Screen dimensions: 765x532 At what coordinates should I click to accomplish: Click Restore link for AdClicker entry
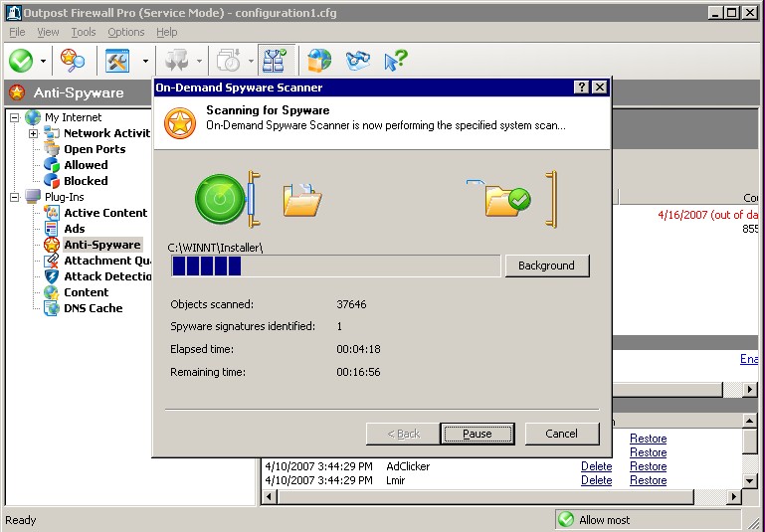648,466
